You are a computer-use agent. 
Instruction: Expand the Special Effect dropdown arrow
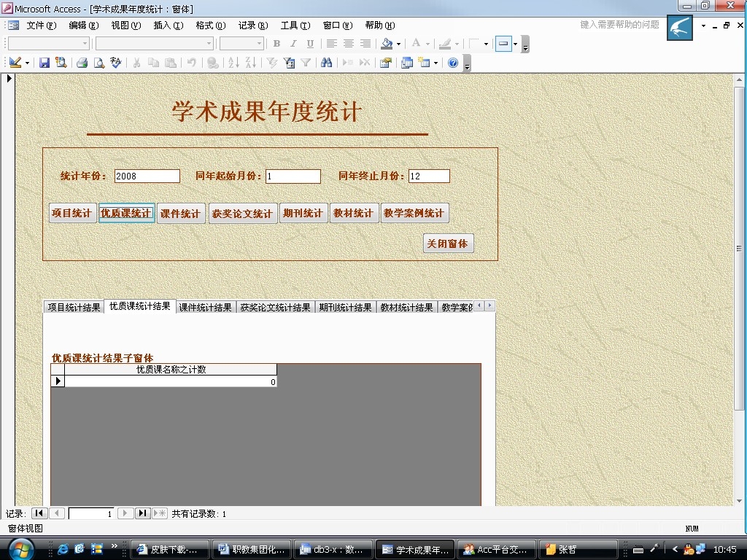[x=516, y=43]
